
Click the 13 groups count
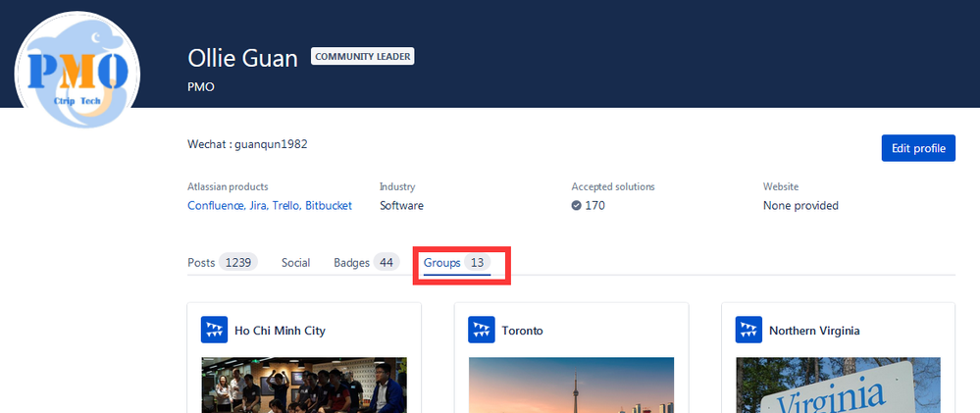[x=478, y=263]
